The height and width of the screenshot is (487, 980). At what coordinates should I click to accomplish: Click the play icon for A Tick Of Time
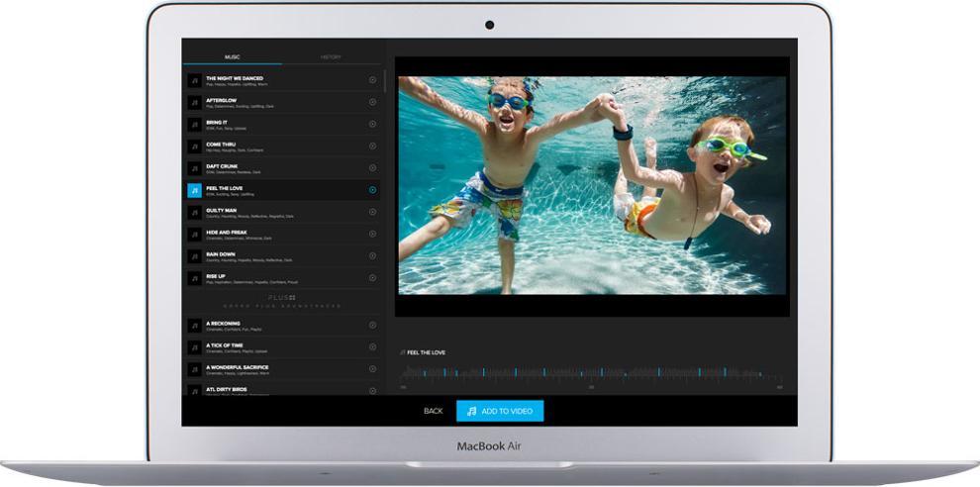[x=372, y=347]
